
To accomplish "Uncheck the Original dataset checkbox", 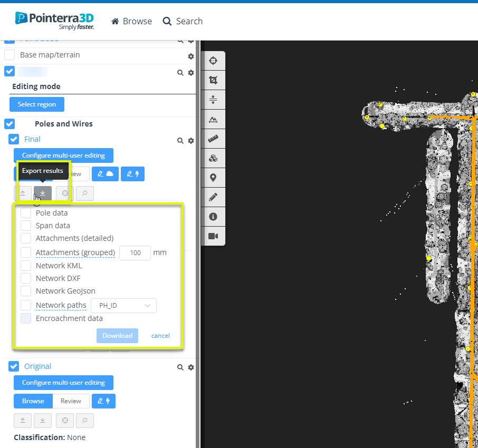I will click(x=14, y=366).
